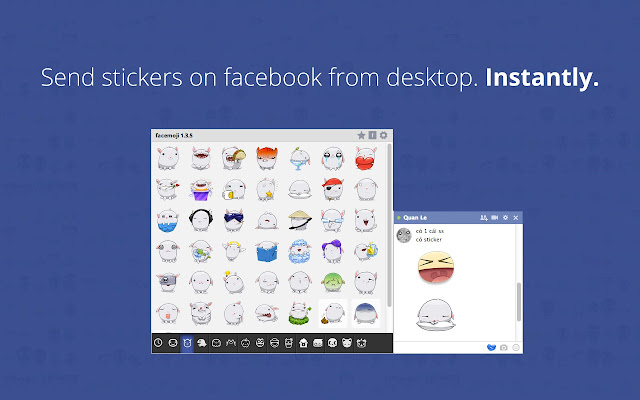Click the chat window scrollbar
Image resolution: width=640 pixels, height=400 pixels.
coord(519,302)
